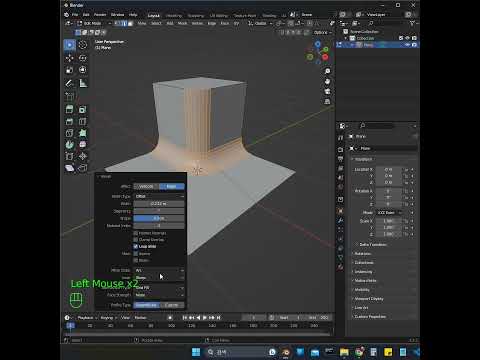The image size is (480, 360).
Task: Open Playback menu in timeline
Action: coord(87,318)
